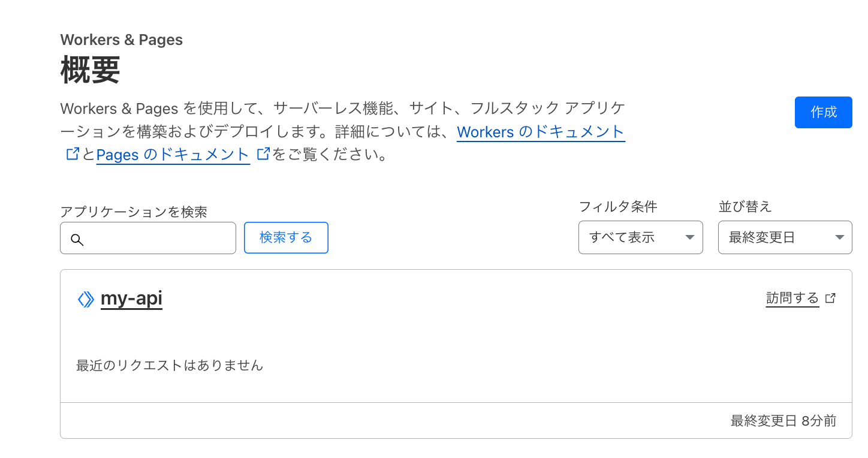Viewport: 868px width, 458px height.
Task: Visit the deployed worker via 訪問する
Action: [792, 297]
